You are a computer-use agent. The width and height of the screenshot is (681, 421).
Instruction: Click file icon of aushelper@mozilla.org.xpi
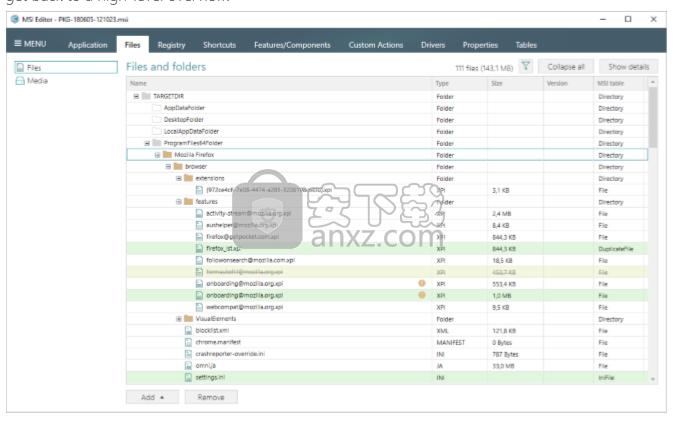[199, 225]
